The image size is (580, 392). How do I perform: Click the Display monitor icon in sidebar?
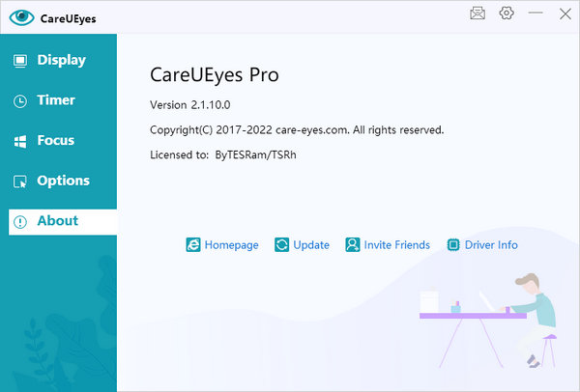(x=19, y=60)
